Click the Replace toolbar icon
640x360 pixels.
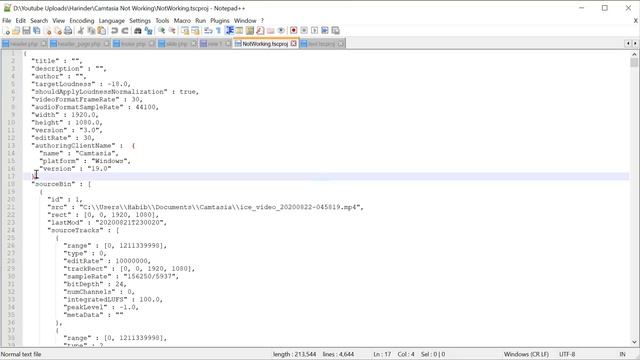pos(149,31)
